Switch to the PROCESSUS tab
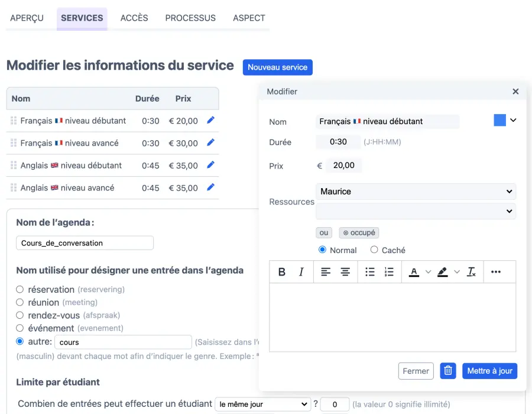532x414 pixels. [x=190, y=18]
